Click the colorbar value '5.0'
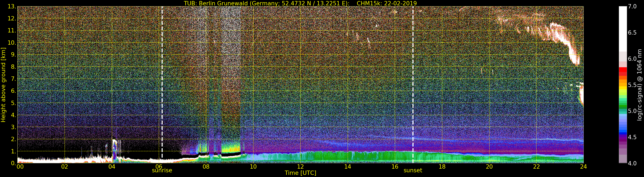The height and width of the screenshot is (177, 644). (x=632, y=111)
